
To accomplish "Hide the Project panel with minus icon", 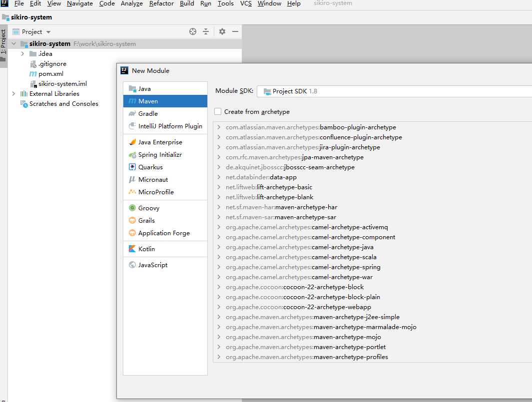I will (235, 31).
